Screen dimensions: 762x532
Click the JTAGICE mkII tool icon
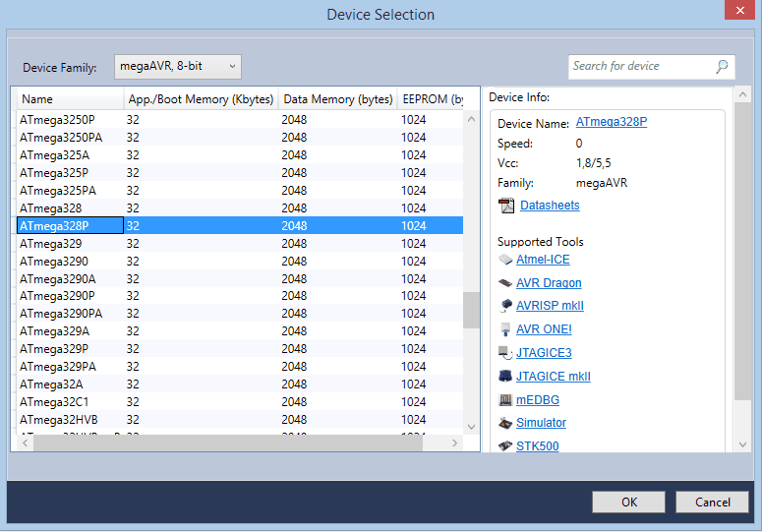(x=505, y=377)
